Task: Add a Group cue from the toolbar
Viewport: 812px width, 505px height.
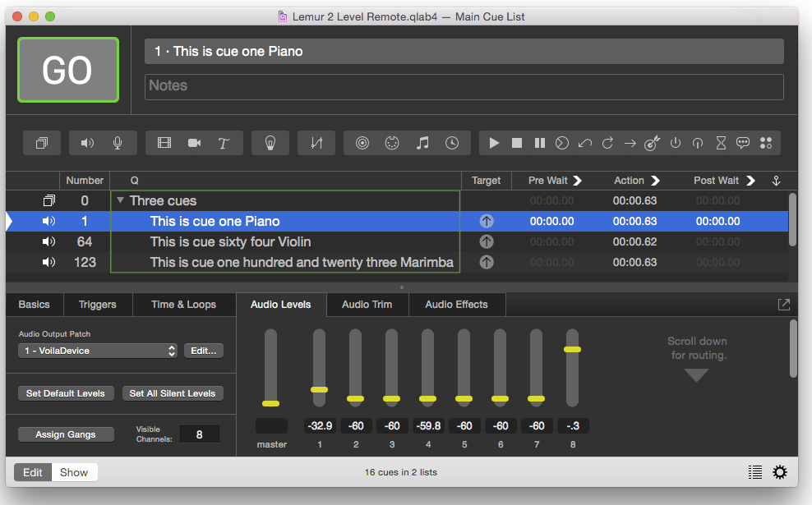Action: pos(41,143)
